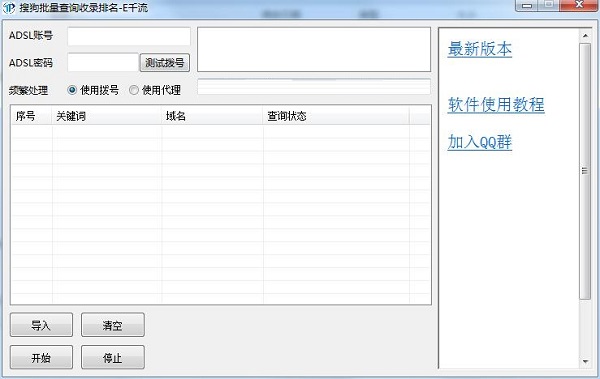Click the 停止 button

tap(112, 357)
